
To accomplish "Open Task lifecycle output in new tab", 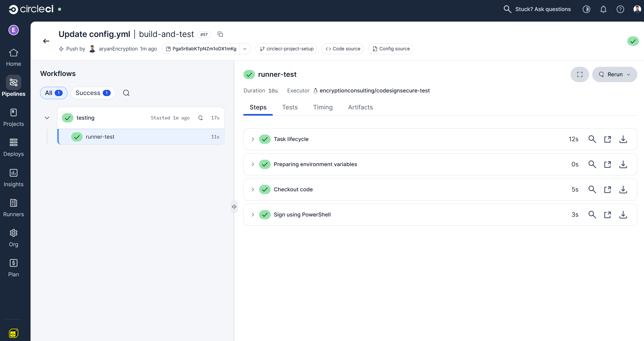I will coord(608,139).
